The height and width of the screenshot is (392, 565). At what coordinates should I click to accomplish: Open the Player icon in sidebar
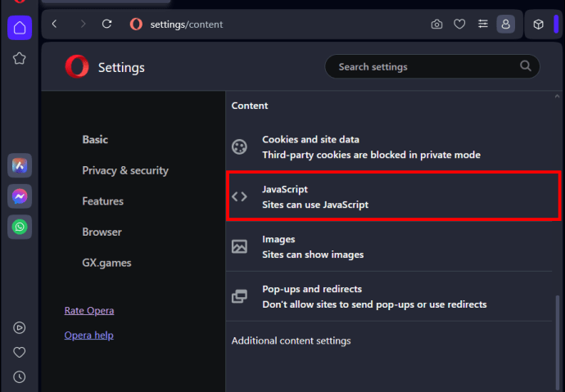20,327
